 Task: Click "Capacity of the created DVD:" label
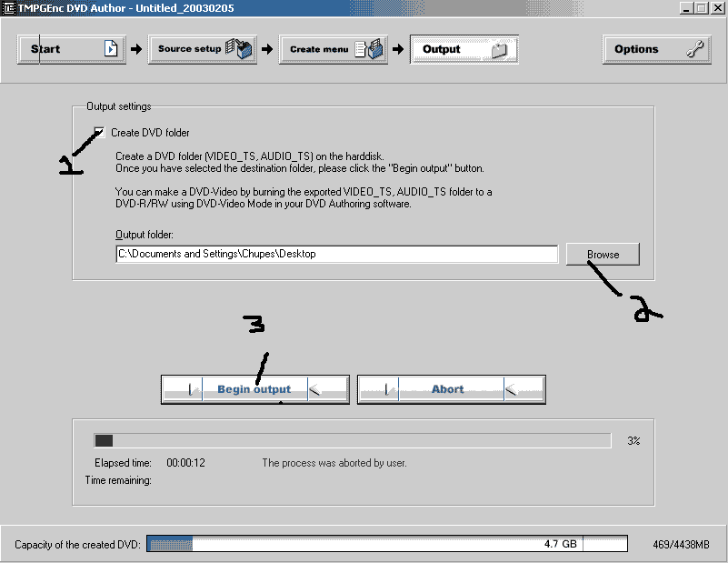point(77,545)
